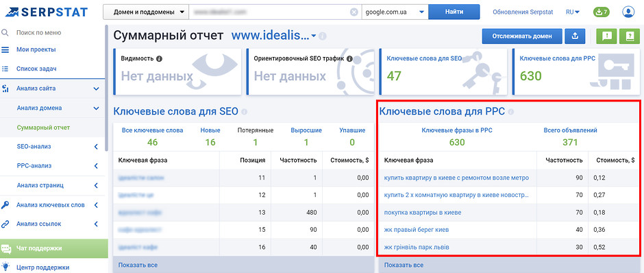644x273 pixels.
Task: Click the export upload icon button
Action: pyautogui.click(x=575, y=36)
